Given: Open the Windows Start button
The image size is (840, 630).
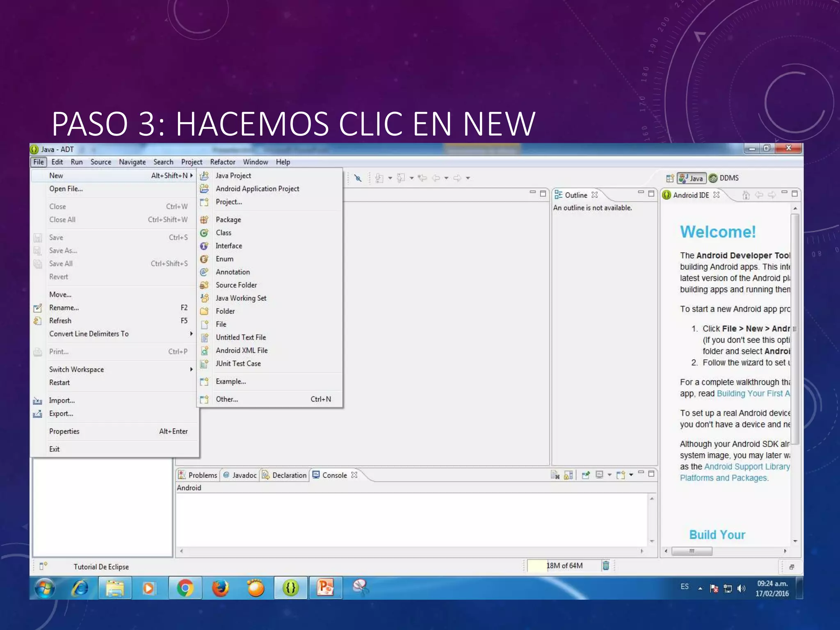Looking at the screenshot, I should [x=45, y=588].
